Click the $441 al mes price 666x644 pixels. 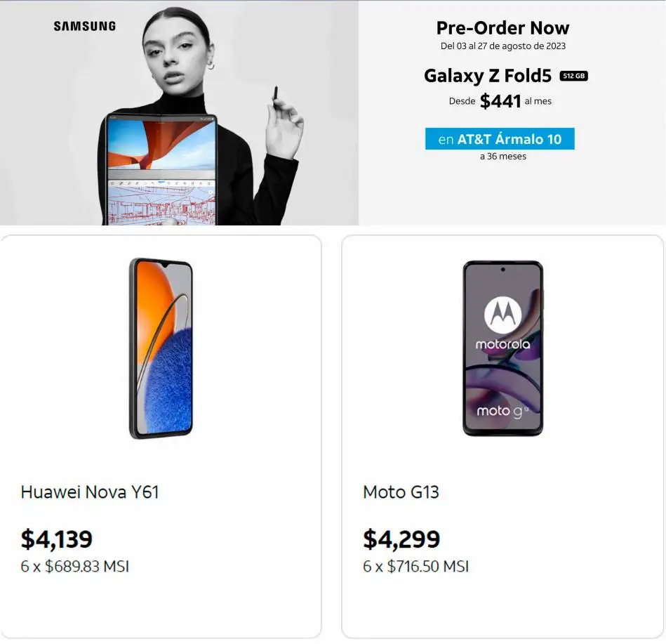(500, 101)
